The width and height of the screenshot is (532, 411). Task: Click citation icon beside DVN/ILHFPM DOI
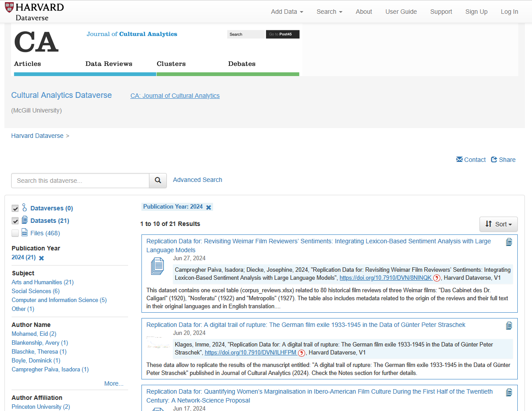[301, 353]
